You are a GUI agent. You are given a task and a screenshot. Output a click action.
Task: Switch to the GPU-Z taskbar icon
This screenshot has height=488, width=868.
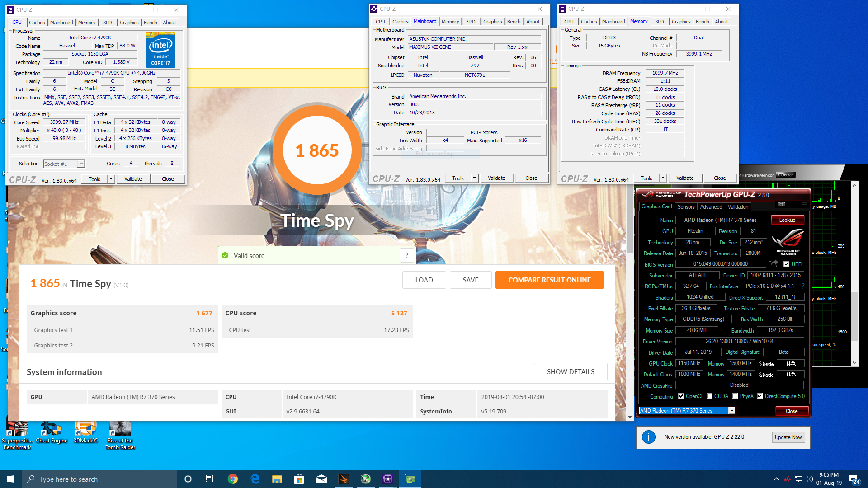pos(410,479)
